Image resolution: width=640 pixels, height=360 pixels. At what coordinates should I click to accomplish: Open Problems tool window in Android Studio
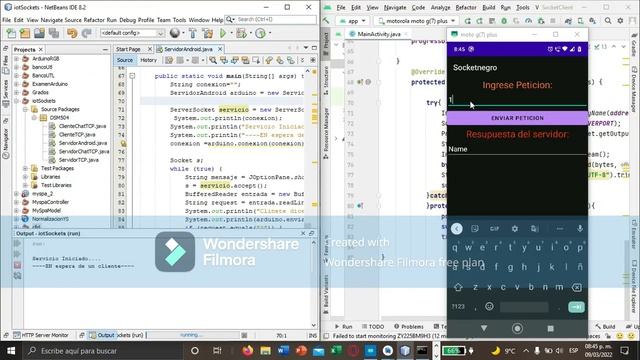(409, 327)
